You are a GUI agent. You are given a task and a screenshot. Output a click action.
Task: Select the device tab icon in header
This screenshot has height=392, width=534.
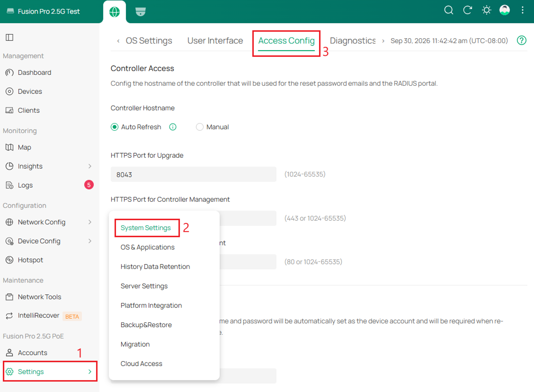[x=140, y=12]
